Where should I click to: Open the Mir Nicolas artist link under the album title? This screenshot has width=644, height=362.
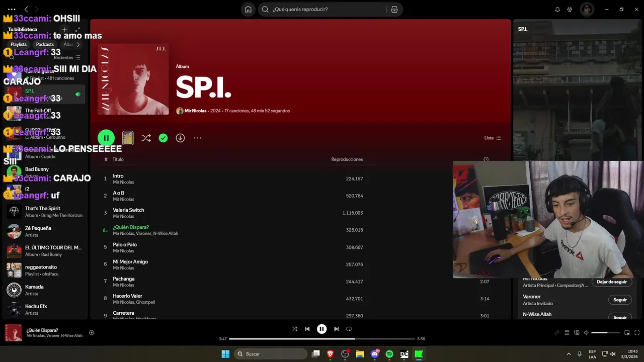tap(195, 111)
